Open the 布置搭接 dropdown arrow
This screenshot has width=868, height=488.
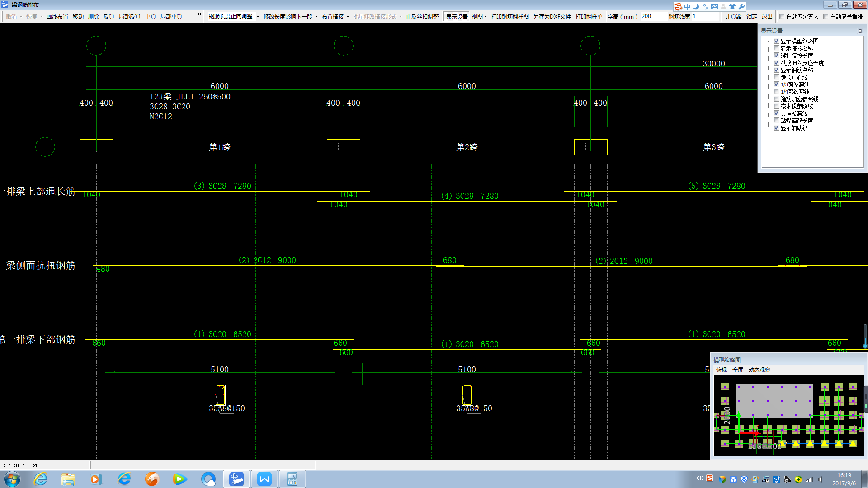coord(348,17)
